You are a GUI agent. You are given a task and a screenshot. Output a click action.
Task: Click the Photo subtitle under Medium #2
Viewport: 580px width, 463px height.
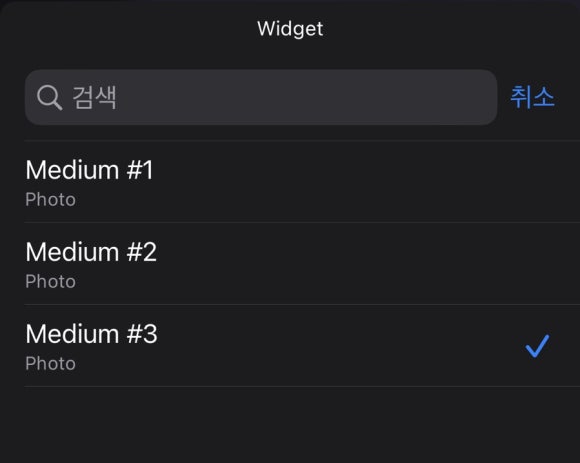51,281
